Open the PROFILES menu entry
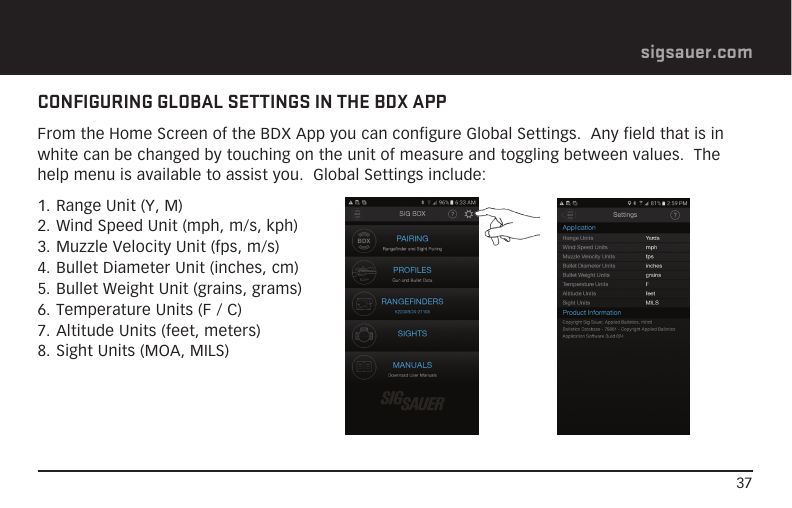792x508 pixels. click(x=412, y=273)
